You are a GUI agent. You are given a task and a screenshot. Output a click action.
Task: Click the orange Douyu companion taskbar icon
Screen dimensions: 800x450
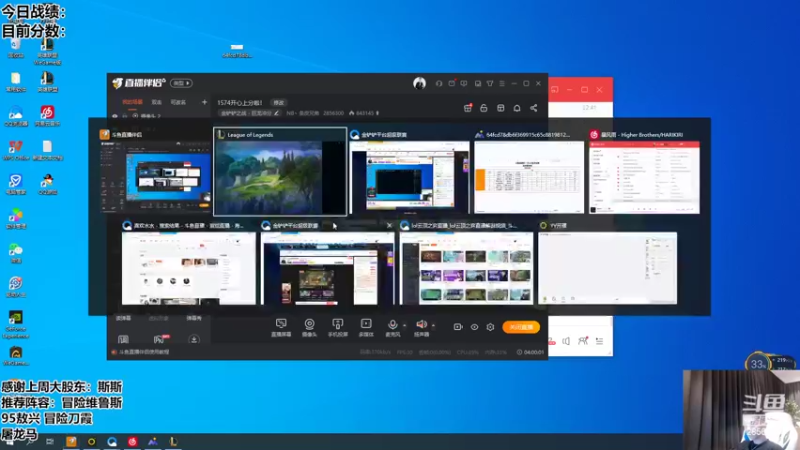tap(71, 441)
